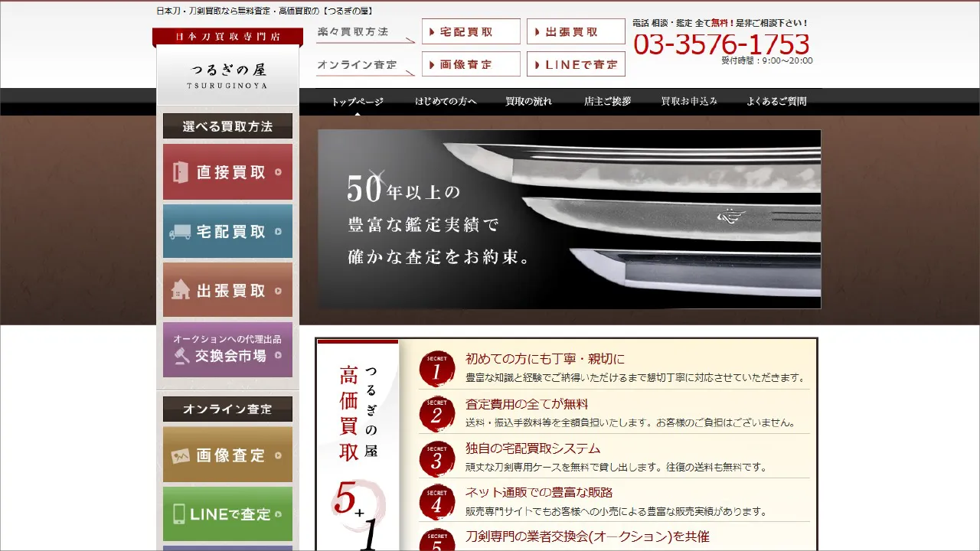Click the arrow on LINEで査定 sidebar banner

pyautogui.click(x=277, y=514)
